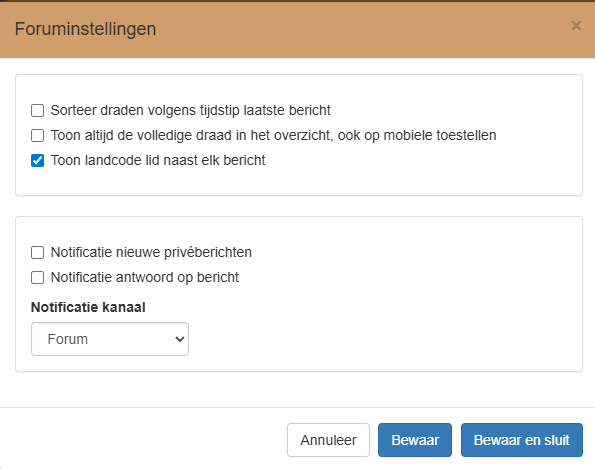Cancel changes with the Annuleer button

click(x=328, y=440)
